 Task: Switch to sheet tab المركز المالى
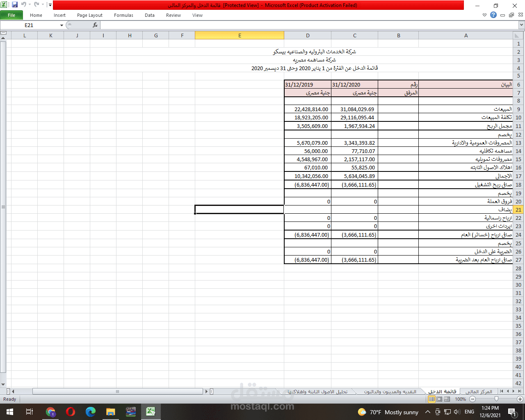click(479, 392)
